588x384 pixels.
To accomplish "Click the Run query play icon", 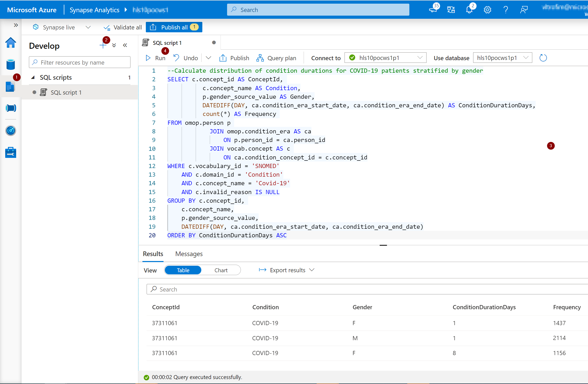I will [x=148, y=58].
